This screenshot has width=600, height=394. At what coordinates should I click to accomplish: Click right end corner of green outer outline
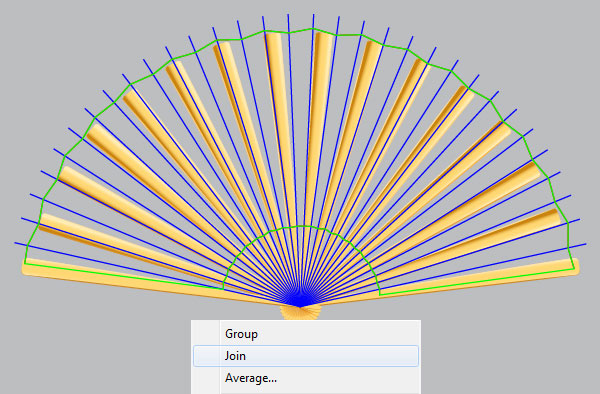574,269
